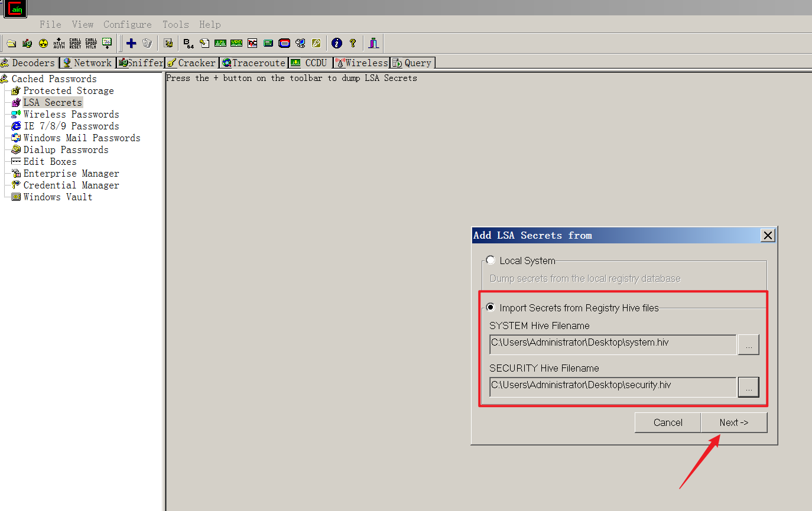Click the blue About info icon
This screenshot has width=812, height=511.
click(337, 43)
